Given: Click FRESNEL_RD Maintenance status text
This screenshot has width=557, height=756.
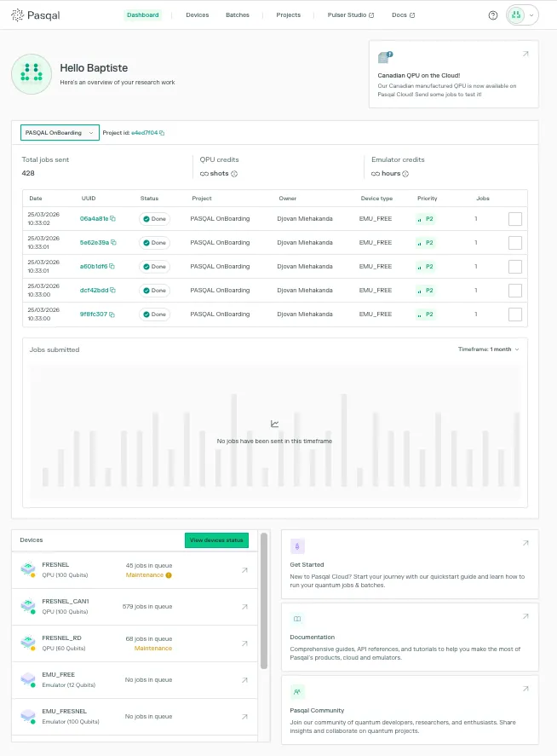Looking at the screenshot, I should pos(152,649).
